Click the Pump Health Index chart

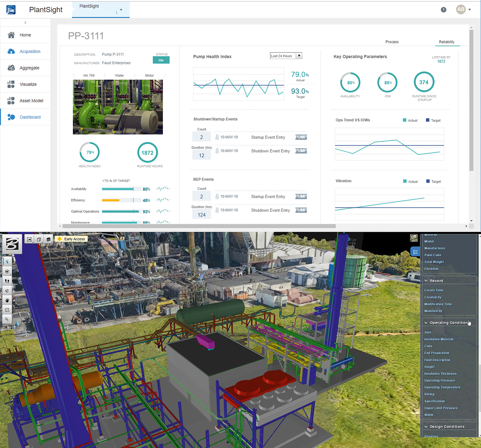239,84
